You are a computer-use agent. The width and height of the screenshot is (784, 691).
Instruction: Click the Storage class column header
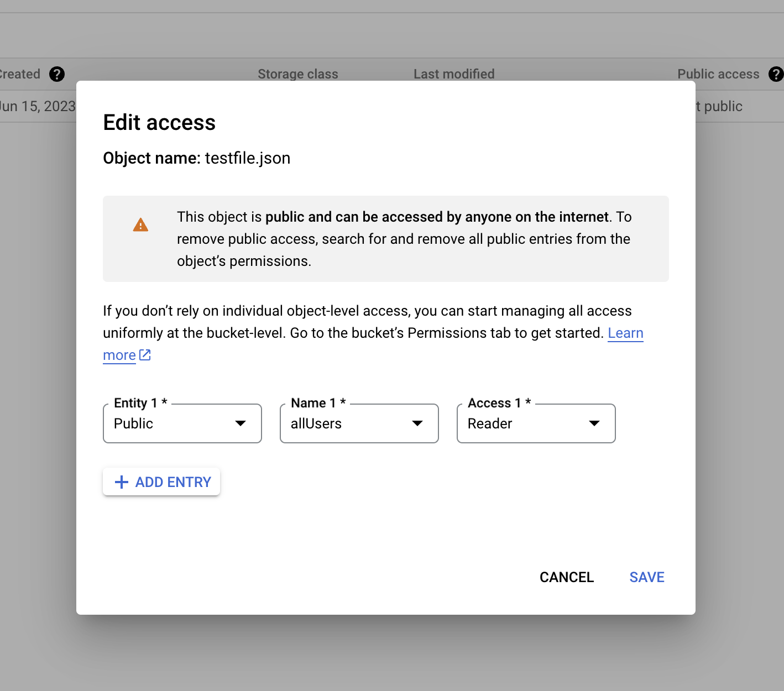pos(297,74)
